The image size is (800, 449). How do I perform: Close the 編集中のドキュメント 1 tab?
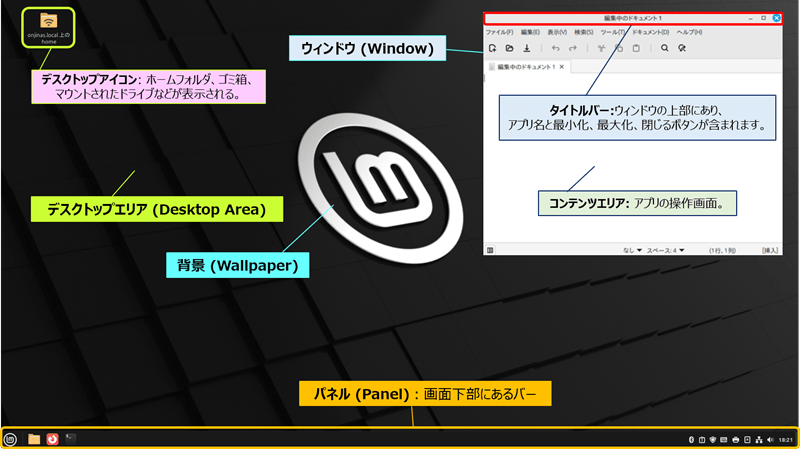(x=562, y=67)
